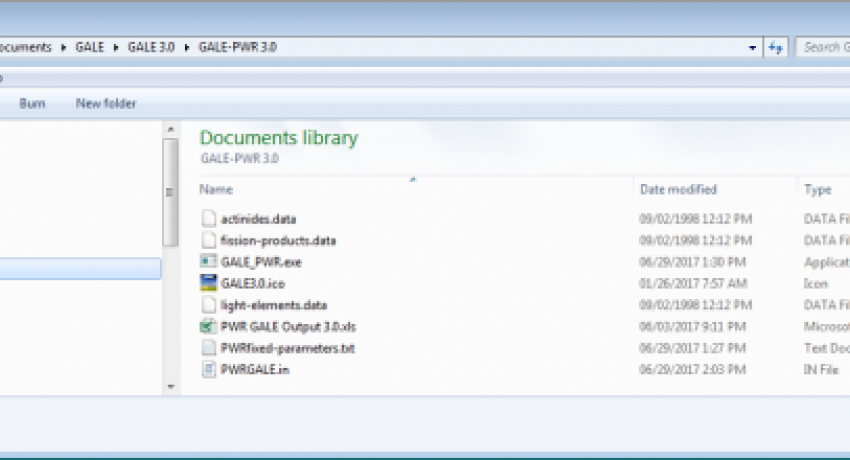
Task: Refresh the folder with the address bar button
Action: pos(776,48)
